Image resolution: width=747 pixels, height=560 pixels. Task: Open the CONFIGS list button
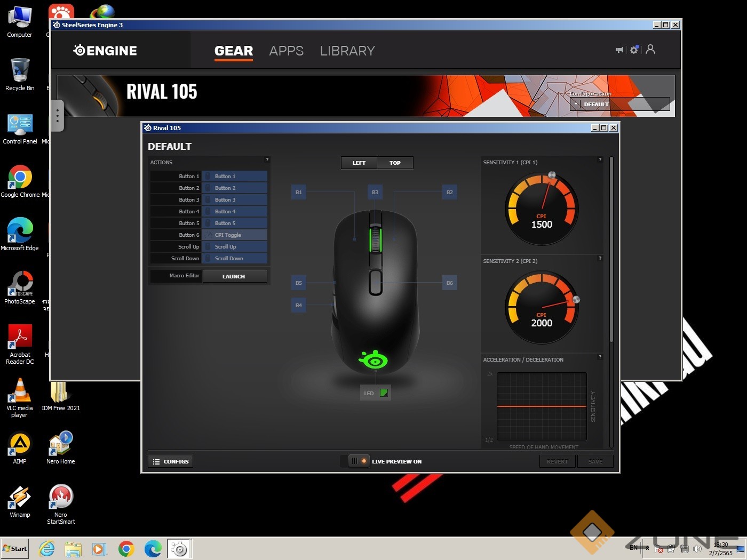pos(171,461)
